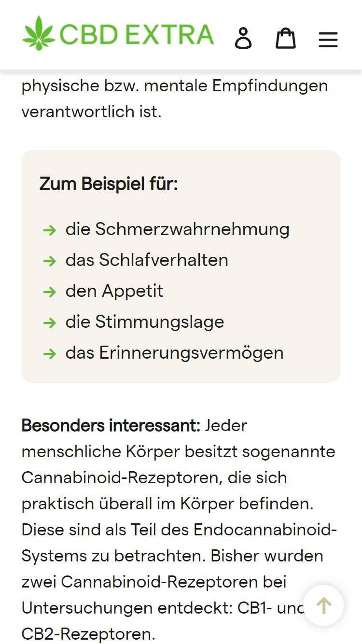Viewport: 362px width, 644px height.
Task: Select the Zum Beispiel für heading
Action: coord(108,184)
